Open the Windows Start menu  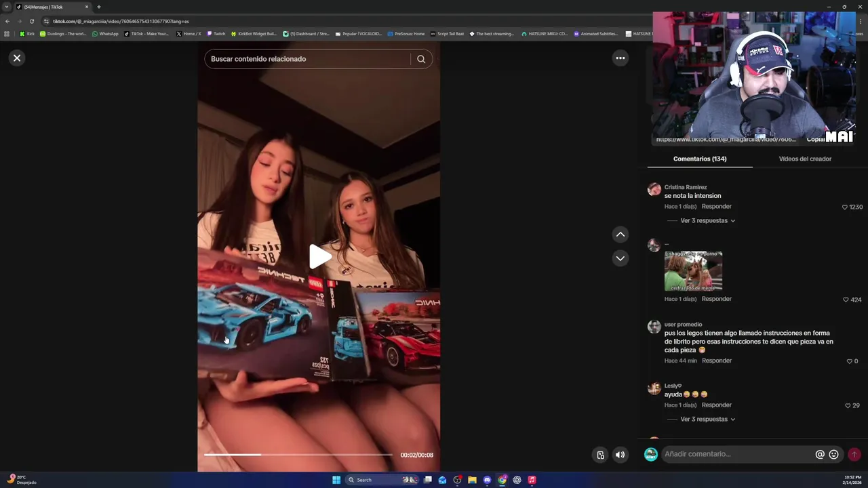336,480
